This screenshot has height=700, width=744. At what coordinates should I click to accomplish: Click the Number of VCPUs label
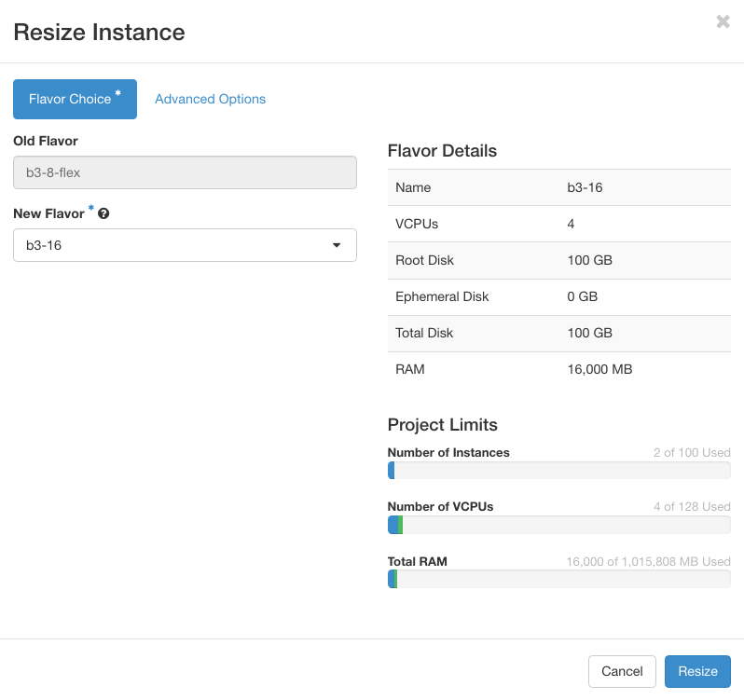tap(440, 506)
